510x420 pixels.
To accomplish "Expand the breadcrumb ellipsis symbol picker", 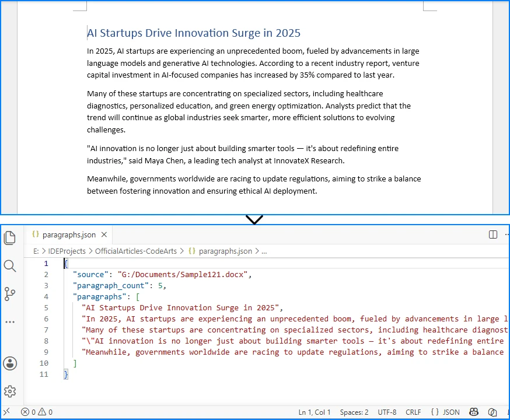I will (x=264, y=251).
